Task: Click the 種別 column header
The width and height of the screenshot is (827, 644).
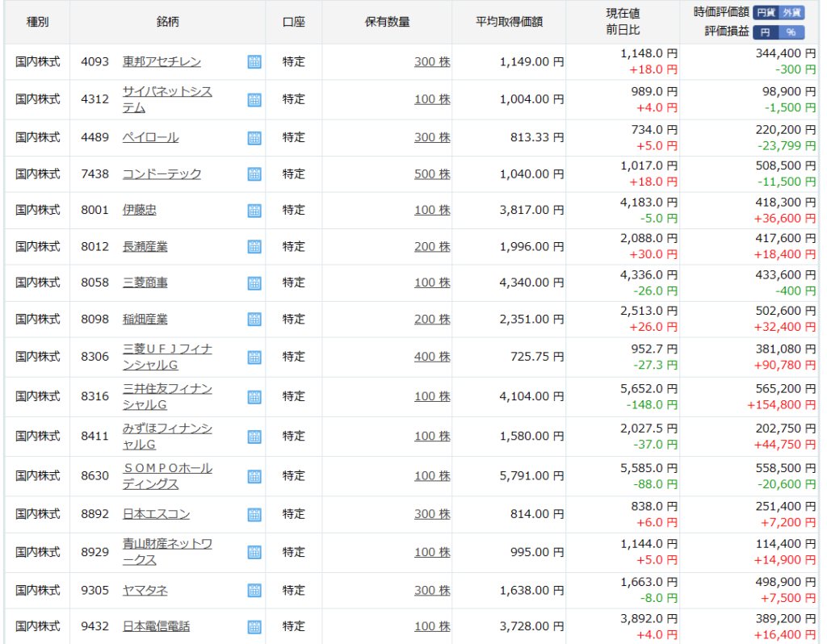Action: click(x=37, y=22)
